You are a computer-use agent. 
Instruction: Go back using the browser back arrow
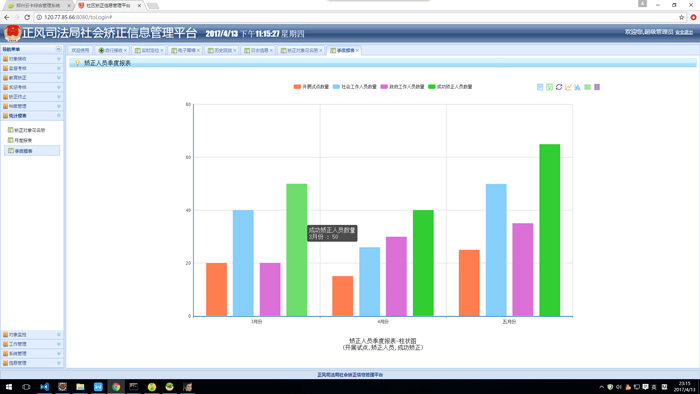[x=7, y=17]
